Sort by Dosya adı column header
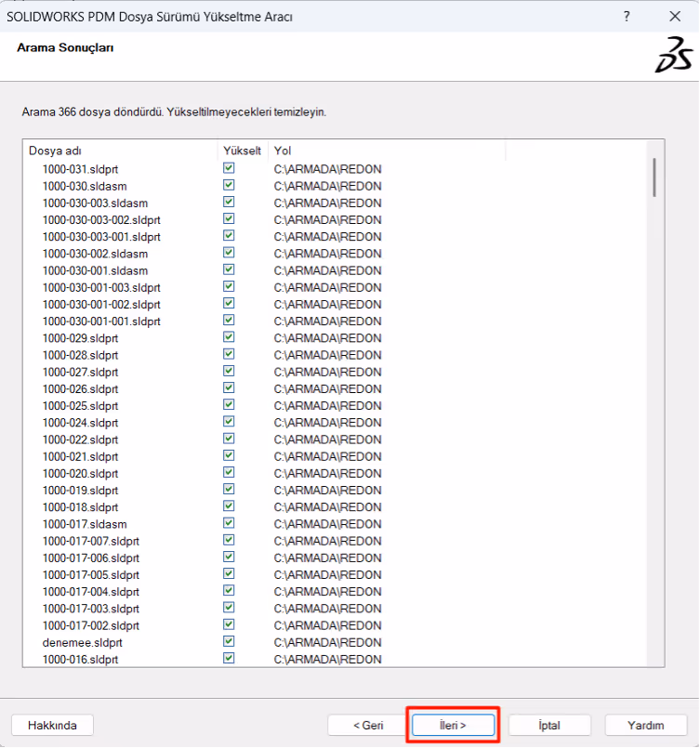This screenshot has height=748, width=700. [x=122, y=151]
